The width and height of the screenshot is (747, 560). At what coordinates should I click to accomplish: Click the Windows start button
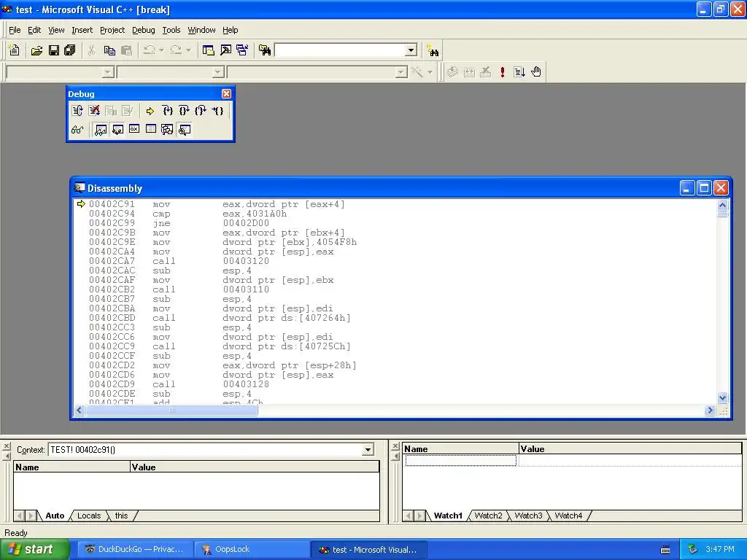(34, 550)
